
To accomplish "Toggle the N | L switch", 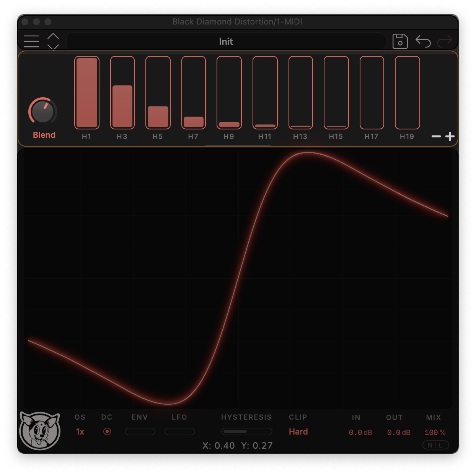I will click(435, 445).
